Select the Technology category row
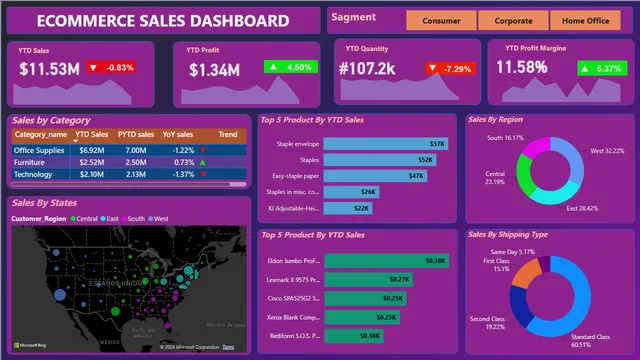The width and height of the screenshot is (640, 360). (x=129, y=174)
